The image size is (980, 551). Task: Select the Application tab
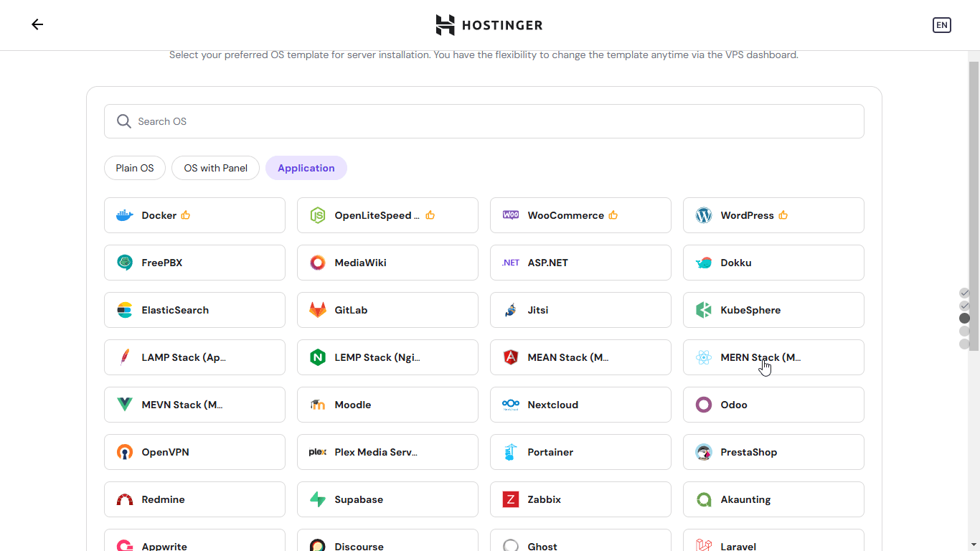(x=306, y=168)
